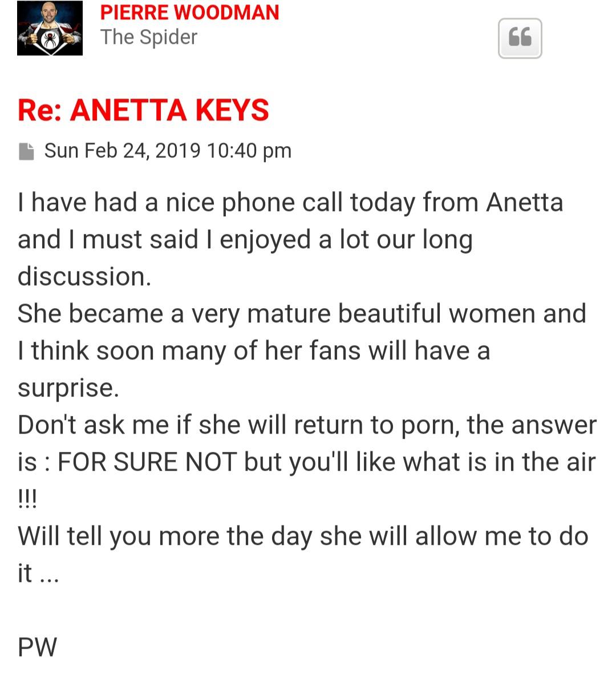
Task: Click 'The Spider' user rank text
Action: tap(148, 37)
